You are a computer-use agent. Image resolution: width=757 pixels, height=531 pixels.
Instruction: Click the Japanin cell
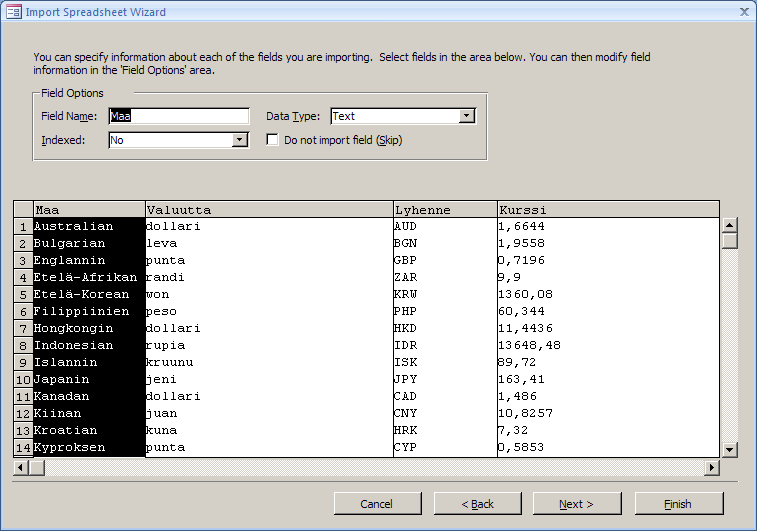pos(89,379)
